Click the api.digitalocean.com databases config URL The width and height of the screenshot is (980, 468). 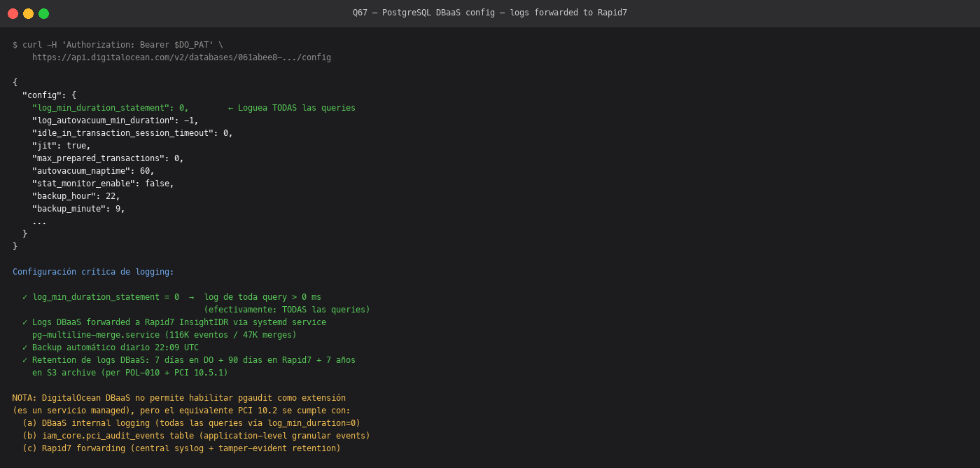pyautogui.click(x=181, y=57)
